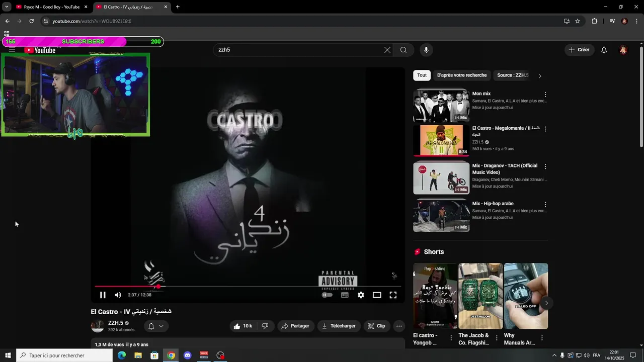Open YouTube notifications bell
This screenshot has height=362, width=644.
click(604, 50)
